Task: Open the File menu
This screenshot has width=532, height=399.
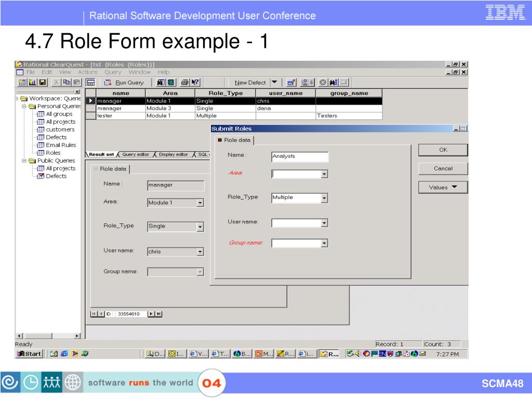Action: coord(31,72)
